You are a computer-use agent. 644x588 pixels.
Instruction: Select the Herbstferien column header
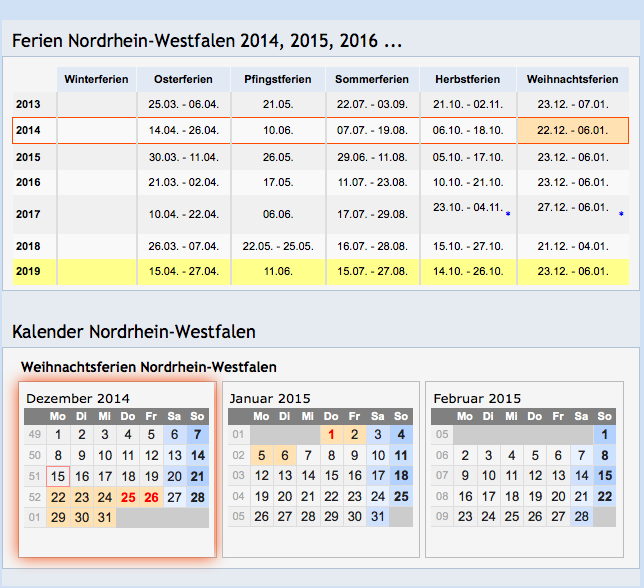tap(468, 79)
